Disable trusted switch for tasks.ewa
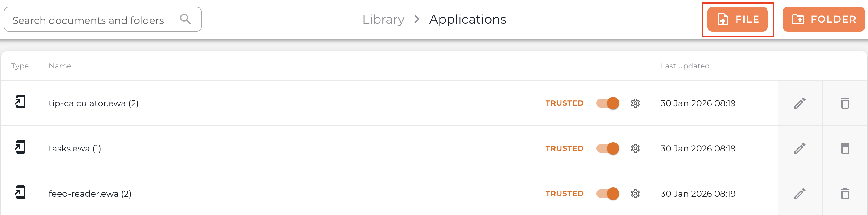 click(x=608, y=148)
